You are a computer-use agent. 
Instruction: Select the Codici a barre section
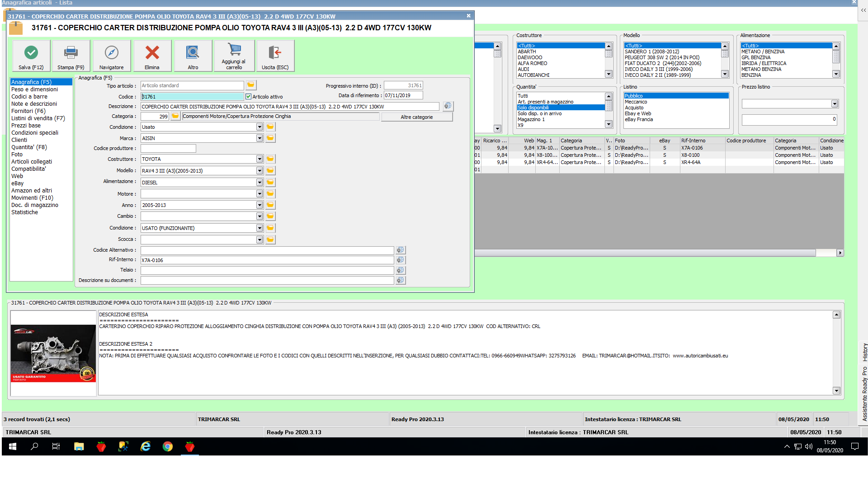(29, 96)
